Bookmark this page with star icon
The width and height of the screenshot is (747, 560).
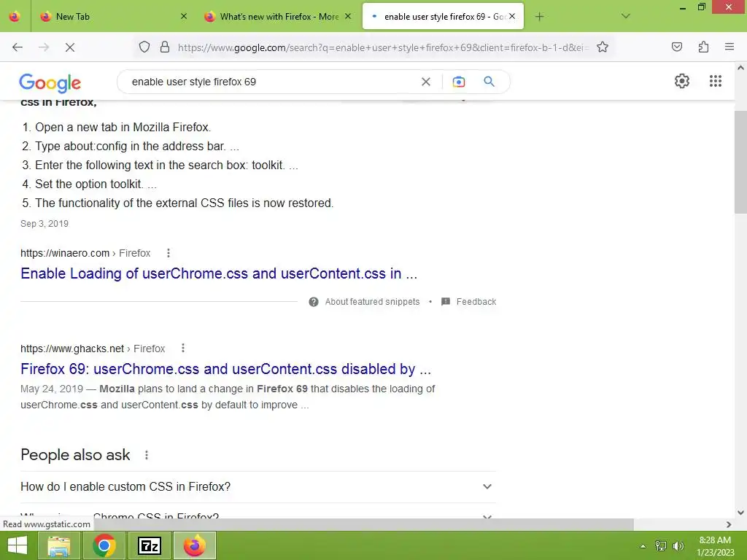coord(603,47)
